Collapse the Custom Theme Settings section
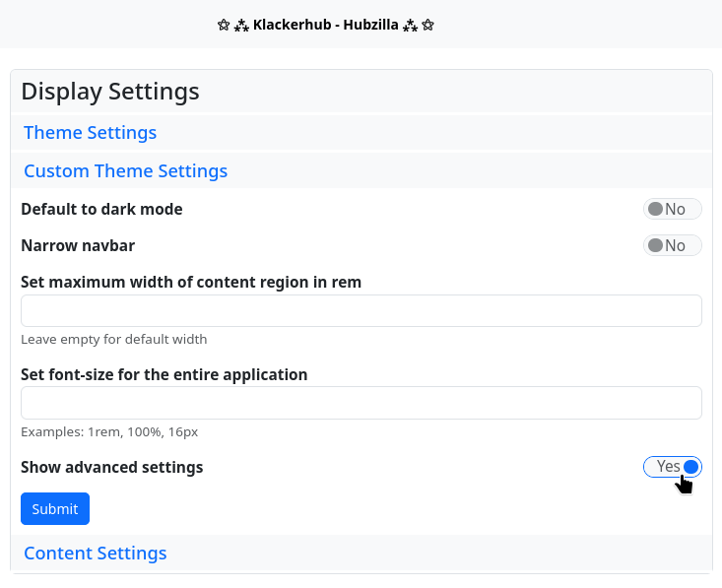 125,171
